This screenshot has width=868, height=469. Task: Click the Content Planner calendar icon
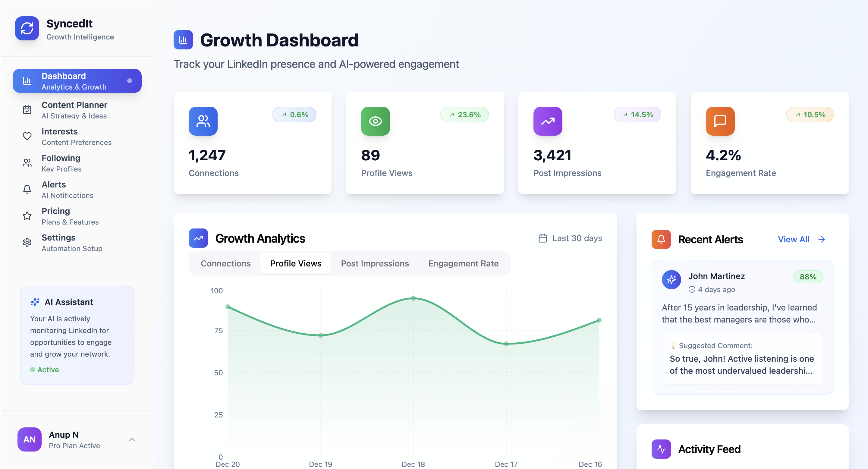(x=27, y=110)
